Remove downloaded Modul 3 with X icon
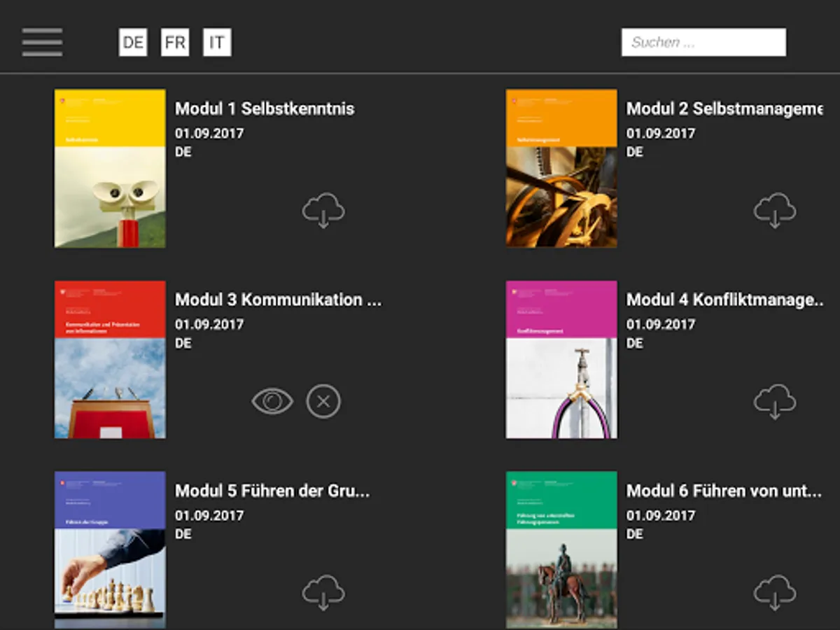The image size is (840, 630). click(323, 402)
